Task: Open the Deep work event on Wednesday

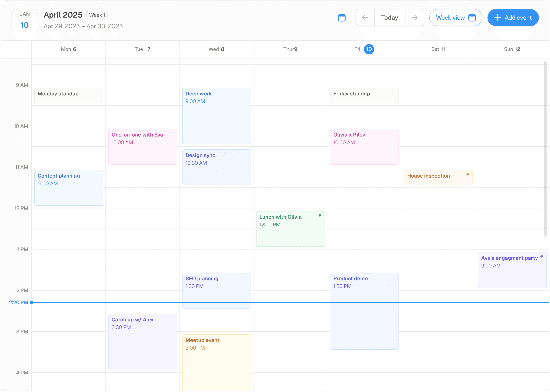Action: click(x=216, y=116)
